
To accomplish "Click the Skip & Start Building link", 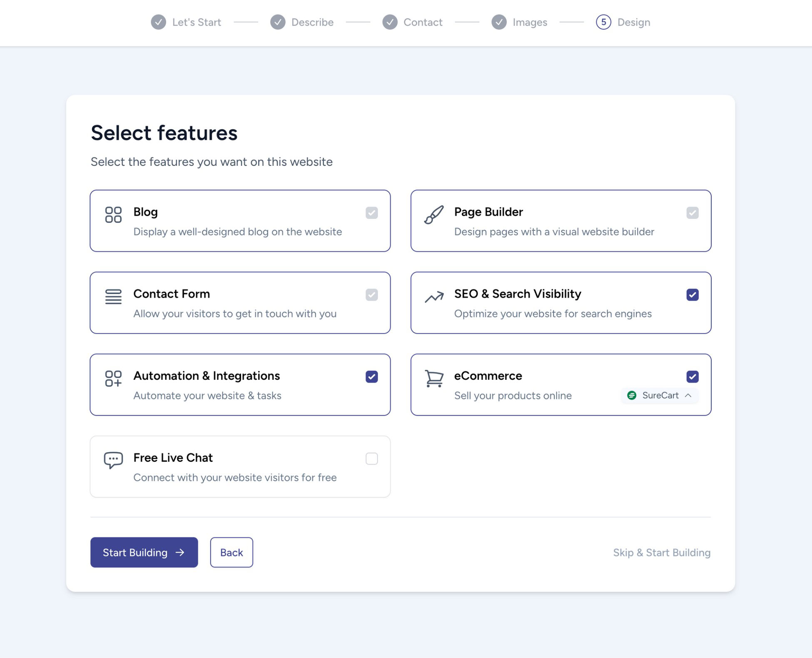I will pyautogui.click(x=661, y=553).
